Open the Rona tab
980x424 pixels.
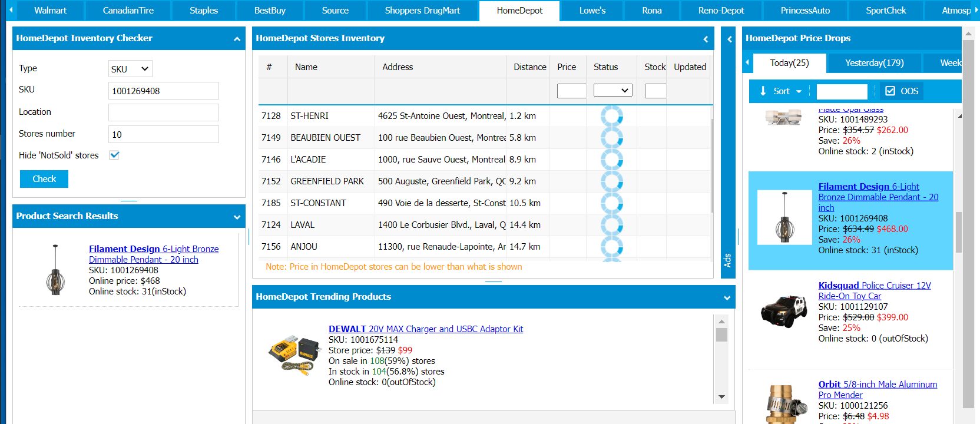652,11
